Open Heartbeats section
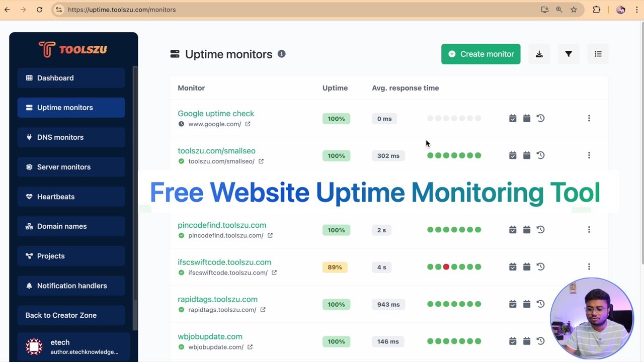The width and height of the screenshot is (644, 362). [71, 197]
